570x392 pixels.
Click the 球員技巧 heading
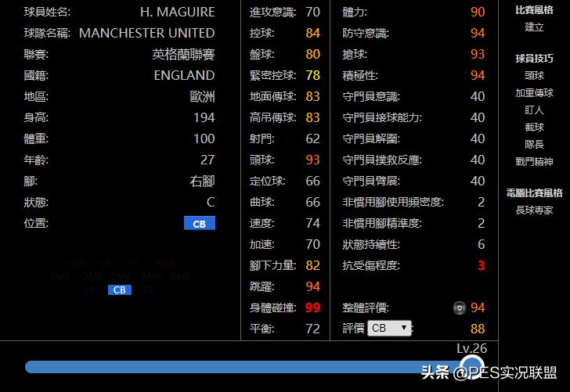(x=534, y=58)
